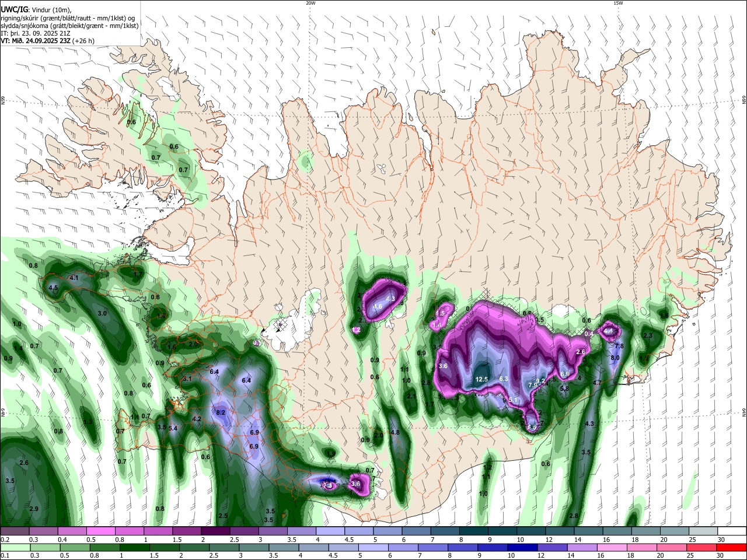Click the 20W longitude label at the top
The width and height of the screenshot is (747, 560).
pyautogui.click(x=310, y=3)
